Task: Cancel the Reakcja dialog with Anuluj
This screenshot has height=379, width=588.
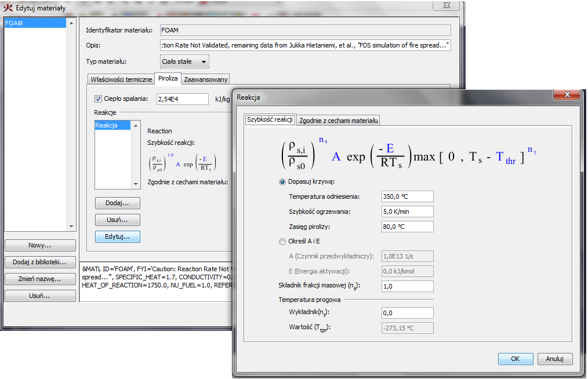Action: point(554,359)
